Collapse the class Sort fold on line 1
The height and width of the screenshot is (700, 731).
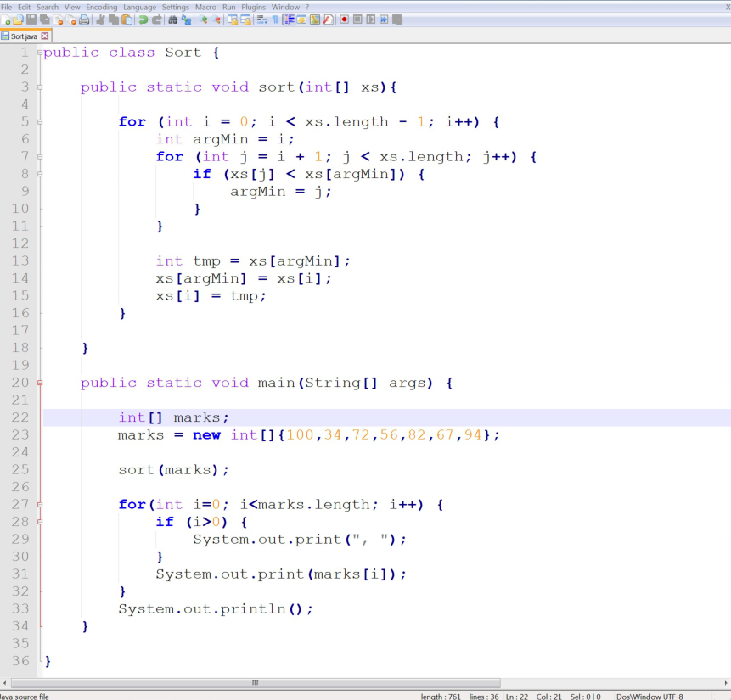pos(40,53)
